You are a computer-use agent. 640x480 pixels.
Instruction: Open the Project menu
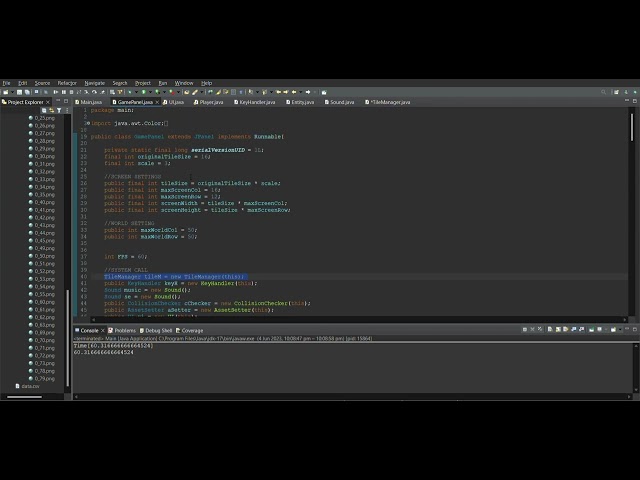[x=143, y=83]
